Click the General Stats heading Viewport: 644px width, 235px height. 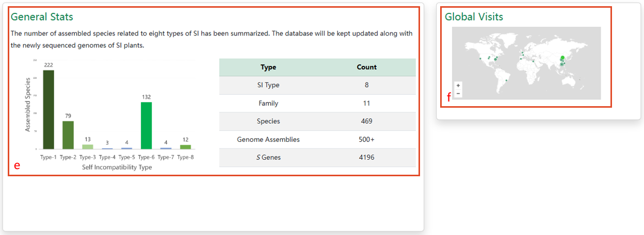tap(42, 17)
